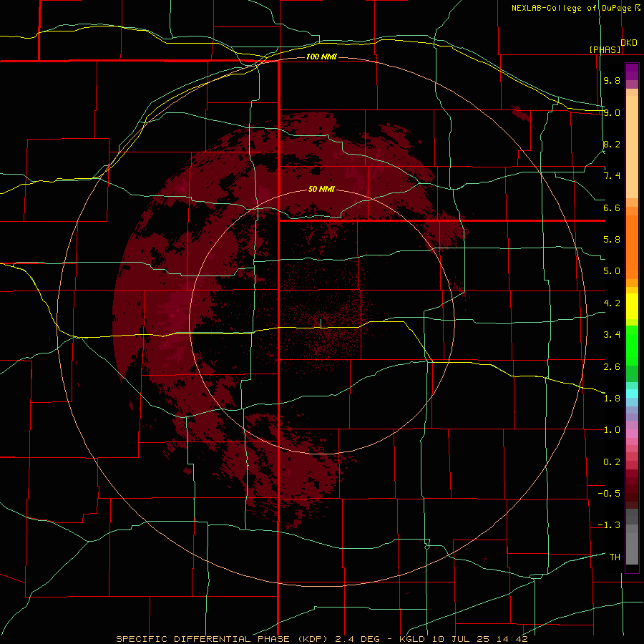The height and width of the screenshot is (644, 644).
Task: Click the 8.2 value on the color scale
Action: coord(612,144)
